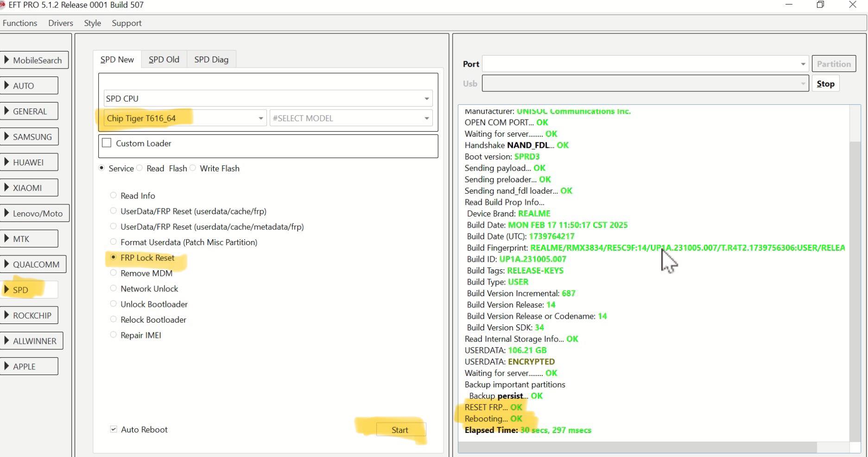Select the SPD sidebar category

pos(29,290)
